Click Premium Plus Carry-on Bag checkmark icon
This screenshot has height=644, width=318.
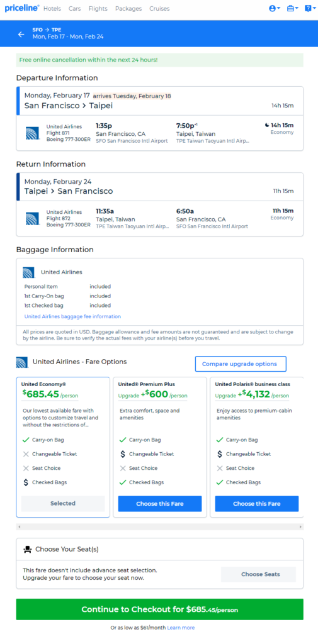click(x=123, y=440)
